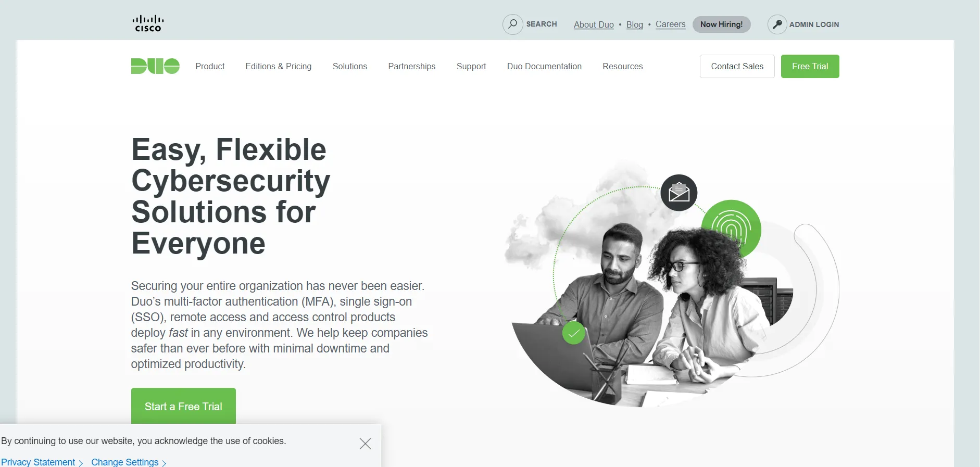Click the Contact Sales button
The image size is (980, 467).
737,66
